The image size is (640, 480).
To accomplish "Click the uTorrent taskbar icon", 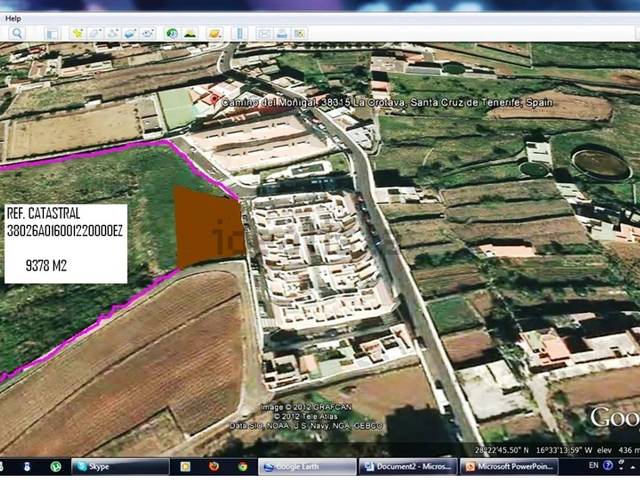I will (56, 466).
